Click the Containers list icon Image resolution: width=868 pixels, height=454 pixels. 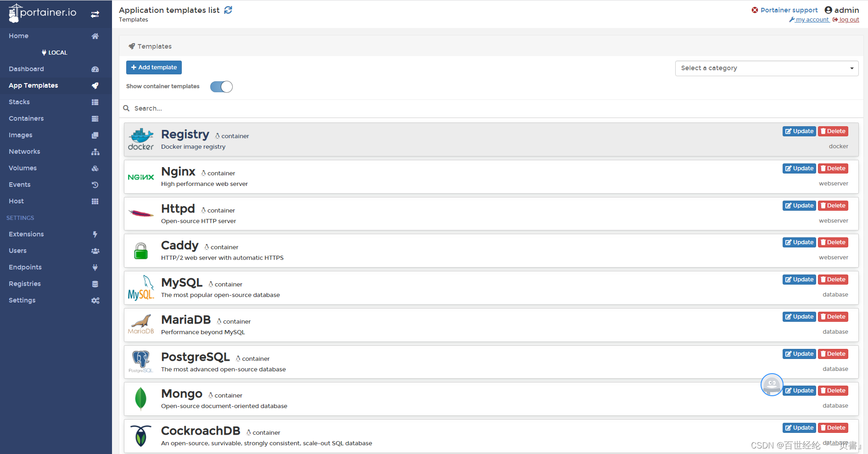pyautogui.click(x=95, y=119)
